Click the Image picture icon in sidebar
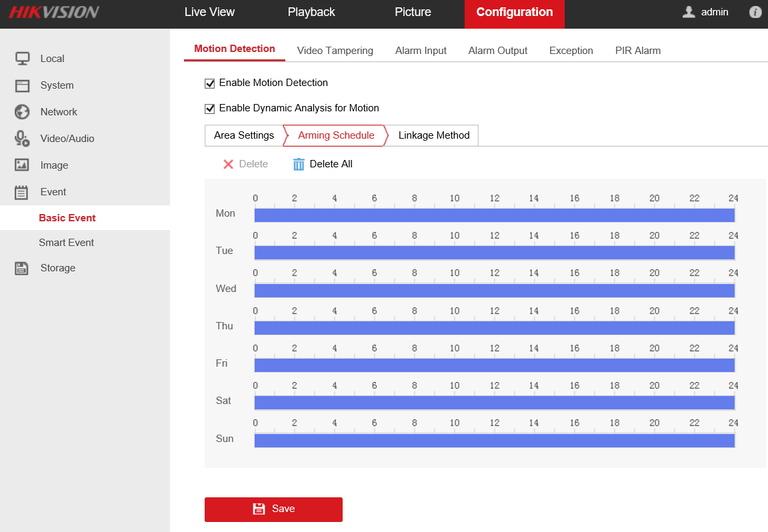Viewport: 768px width, 532px height. tap(22, 165)
